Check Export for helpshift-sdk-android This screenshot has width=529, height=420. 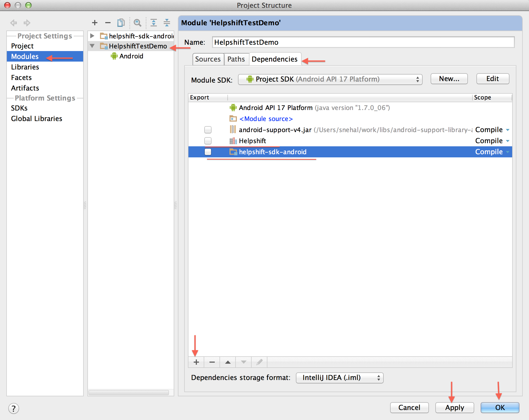point(208,152)
